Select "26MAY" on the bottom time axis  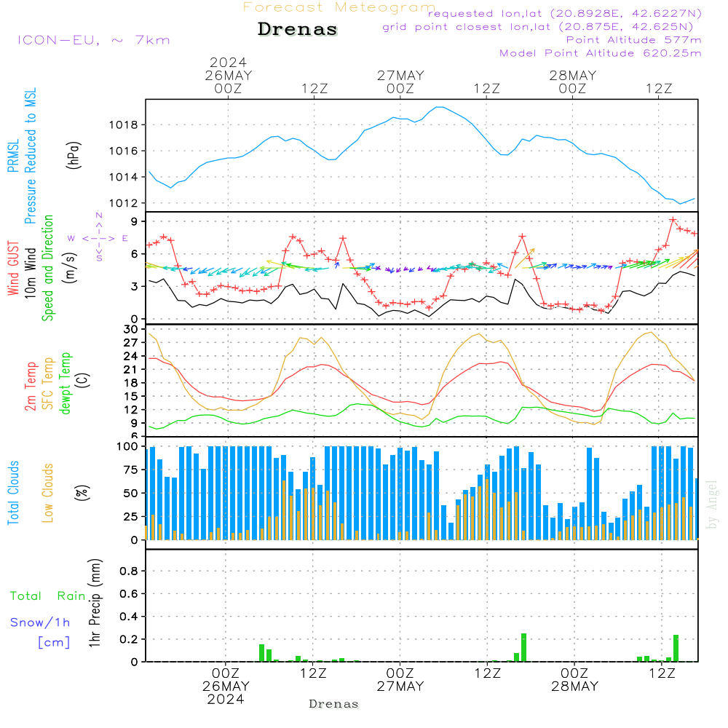[x=226, y=687]
